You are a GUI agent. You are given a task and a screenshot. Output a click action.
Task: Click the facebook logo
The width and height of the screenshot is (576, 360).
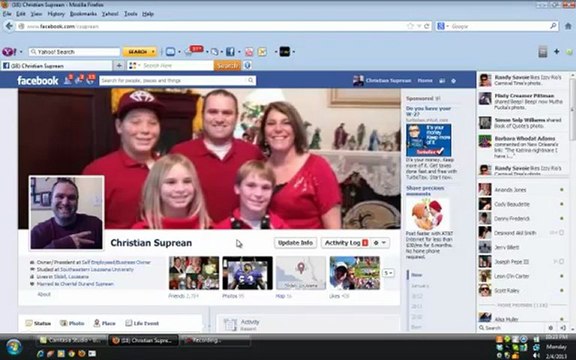[x=37, y=80]
